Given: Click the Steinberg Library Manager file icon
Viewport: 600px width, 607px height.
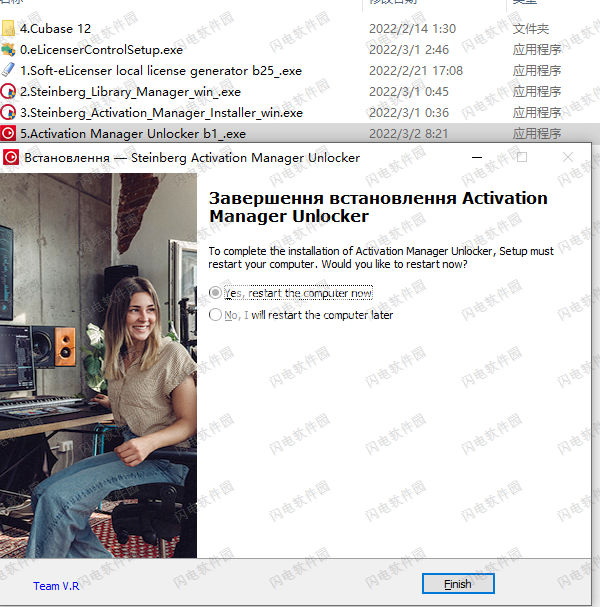Looking at the screenshot, I should pyautogui.click(x=8, y=92).
